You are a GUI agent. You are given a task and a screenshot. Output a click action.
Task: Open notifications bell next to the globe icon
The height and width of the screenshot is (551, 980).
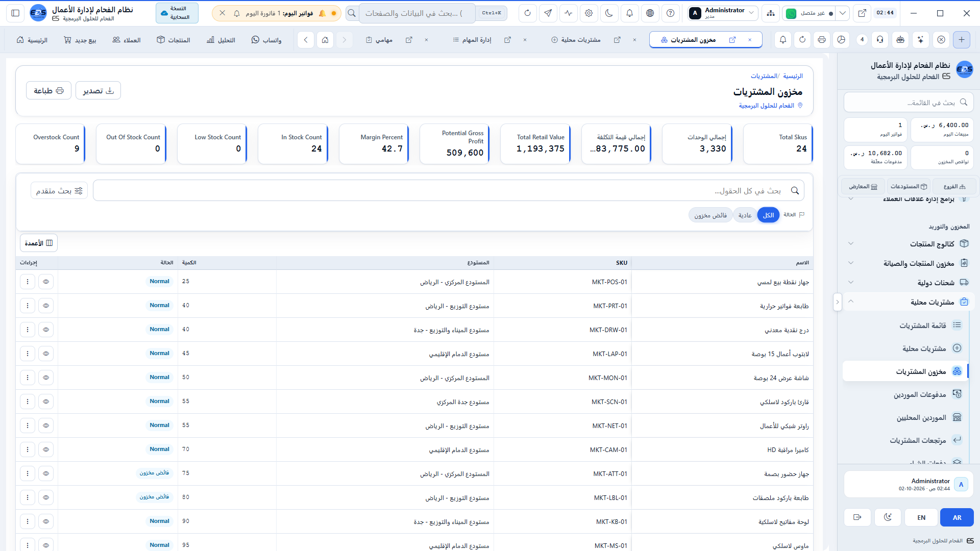click(629, 13)
